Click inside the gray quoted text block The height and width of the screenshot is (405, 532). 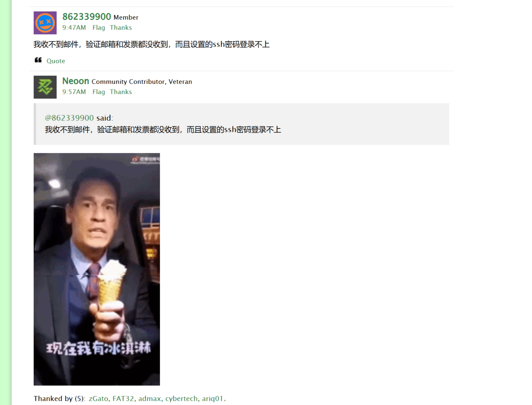(x=241, y=124)
